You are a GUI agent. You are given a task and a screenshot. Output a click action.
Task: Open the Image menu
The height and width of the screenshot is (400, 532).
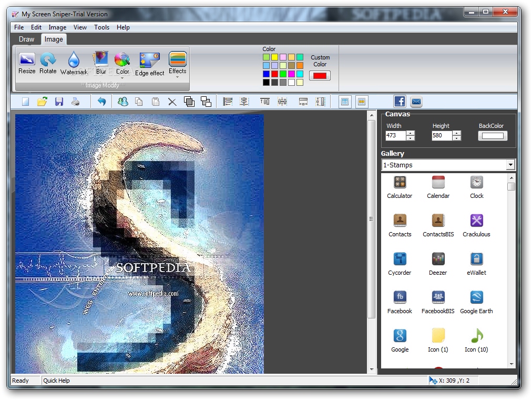tap(57, 27)
